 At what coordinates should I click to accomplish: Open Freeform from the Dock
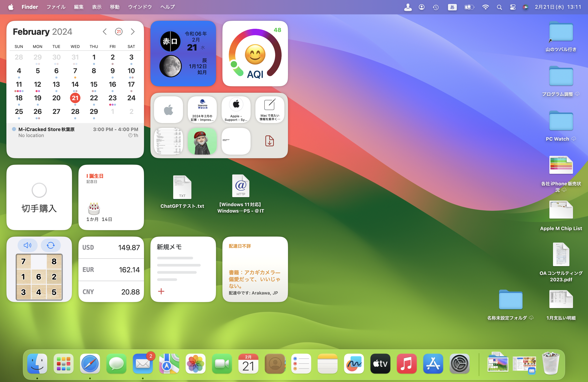tap(354, 363)
